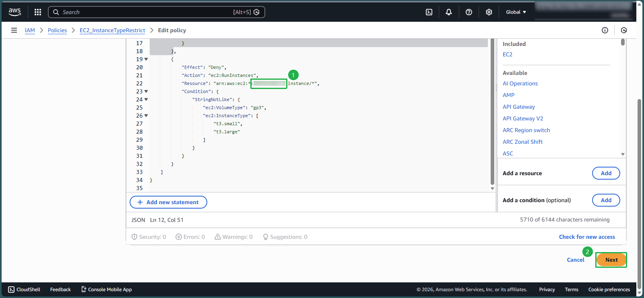Open the Global region dropdown
Viewport: 644px width, 298px height.
[516, 12]
